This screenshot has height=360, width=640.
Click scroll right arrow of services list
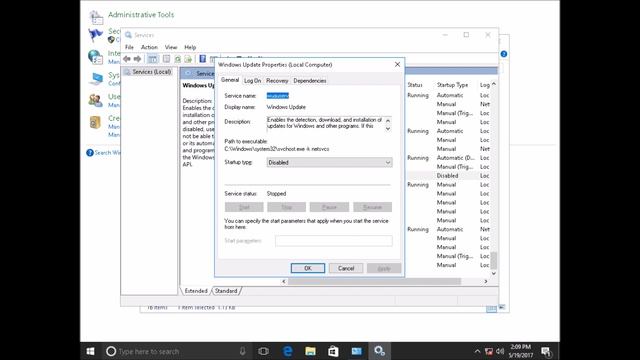[486, 281]
